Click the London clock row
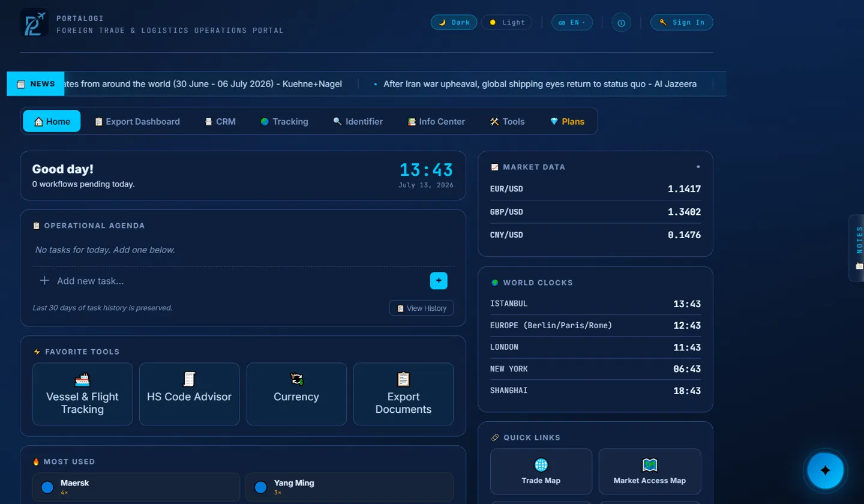This screenshot has width=864, height=504. tap(595, 347)
